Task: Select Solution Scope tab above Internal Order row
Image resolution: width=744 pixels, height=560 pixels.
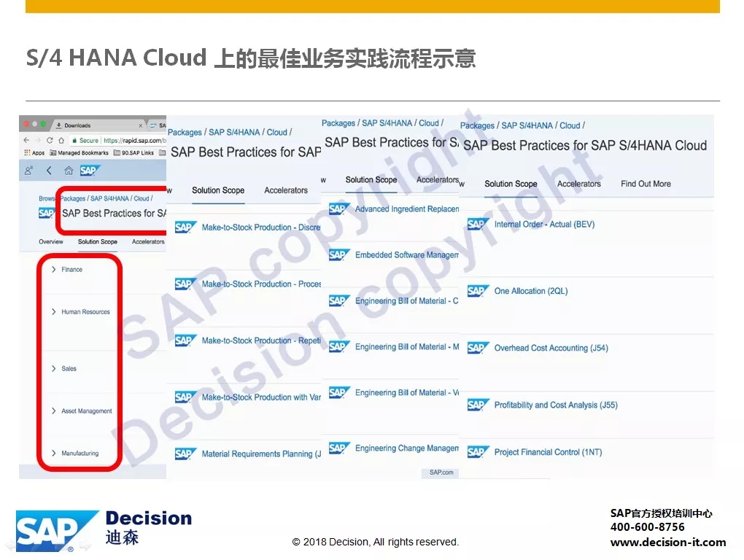Action: click(511, 184)
